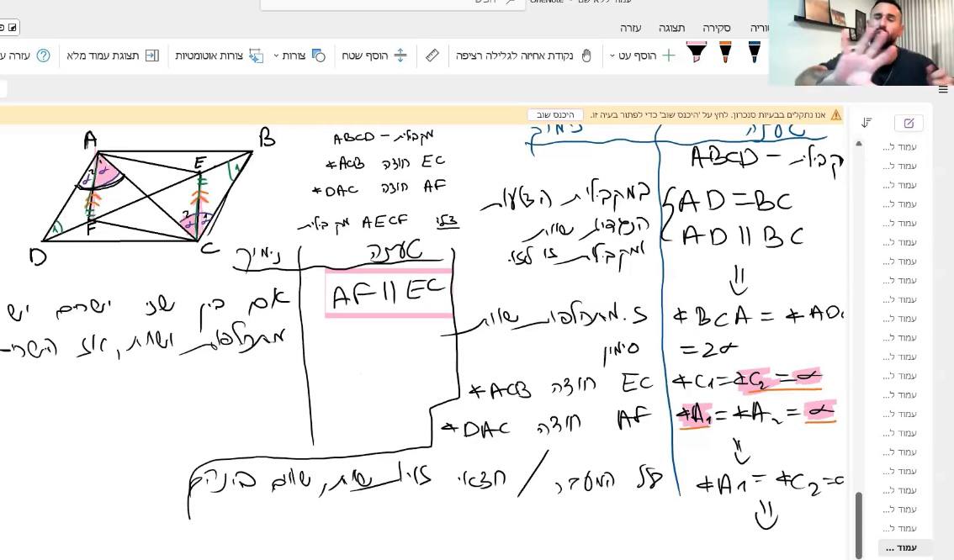Switch to the תצוגה ribbon tab
The image size is (954, 560).
[x=671, y=28]
